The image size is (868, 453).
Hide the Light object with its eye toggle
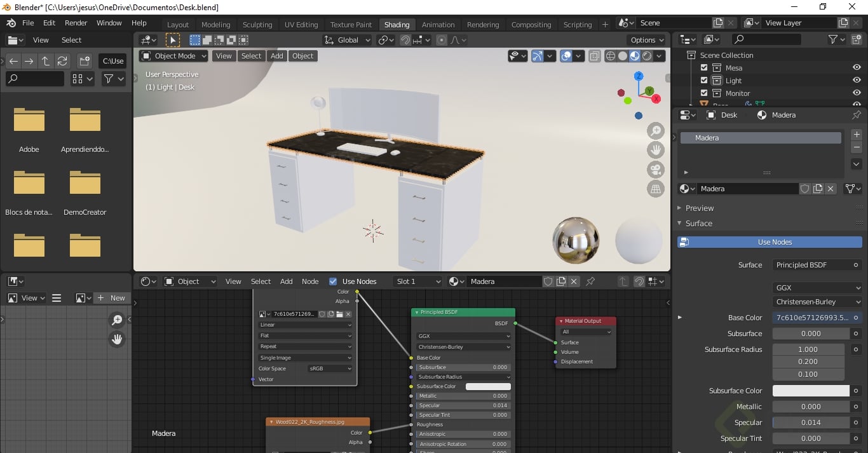click(x=856, y=80)
